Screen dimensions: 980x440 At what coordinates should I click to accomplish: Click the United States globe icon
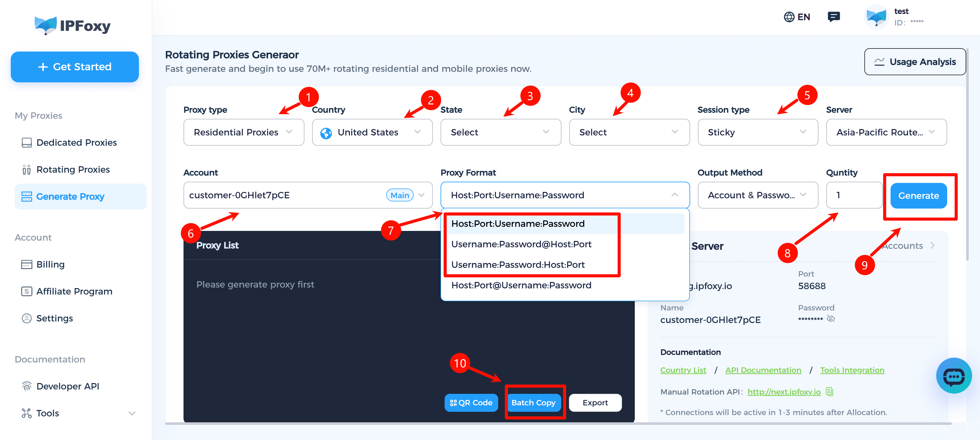[x=326, y=133]
